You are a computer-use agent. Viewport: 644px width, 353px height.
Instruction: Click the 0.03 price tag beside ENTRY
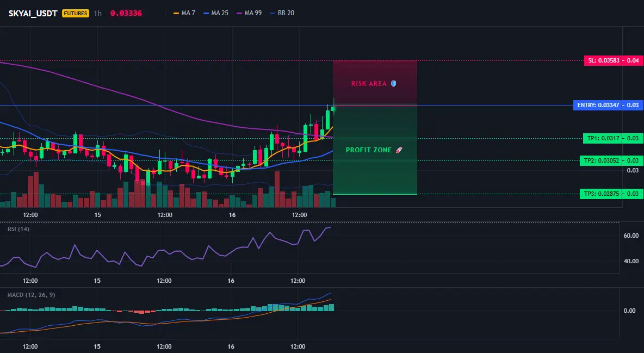[x=633, y=105]
